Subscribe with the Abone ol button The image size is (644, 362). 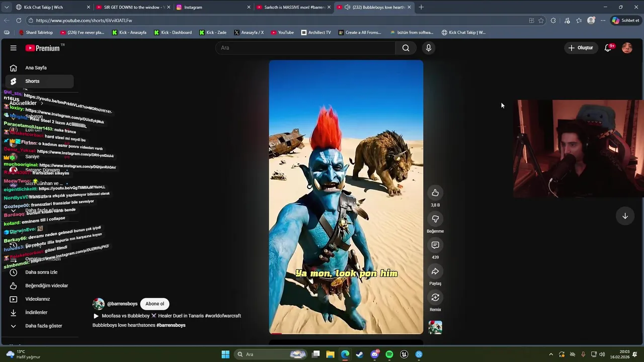click(x=155, y=304)
